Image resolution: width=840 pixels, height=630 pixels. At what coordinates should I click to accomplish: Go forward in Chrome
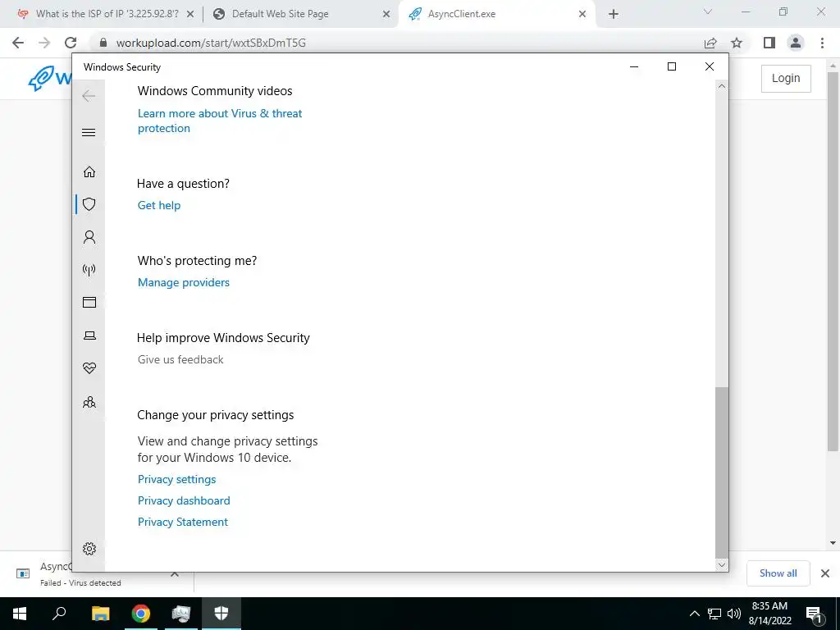tap(44, 43)
